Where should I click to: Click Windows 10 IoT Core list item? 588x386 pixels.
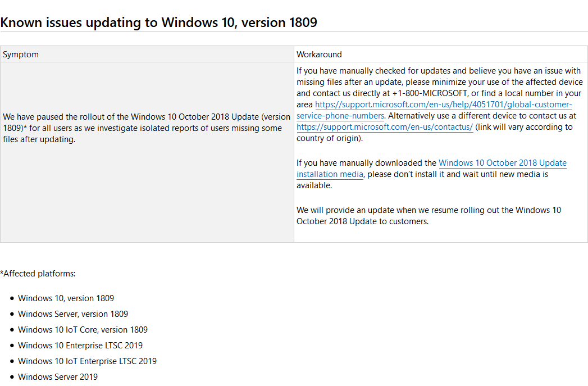(x=83, y=330)
